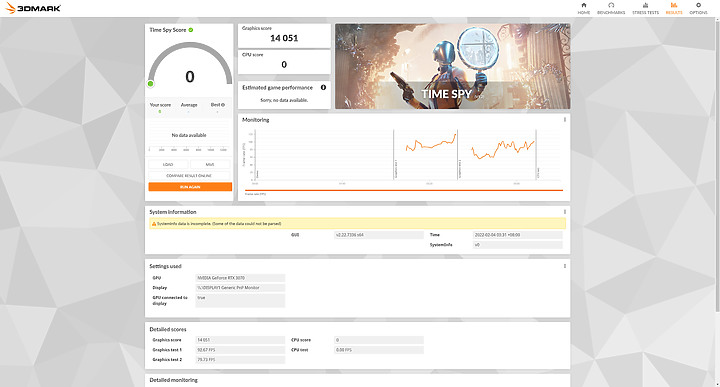This screenshot has width=720, height=387.
Task: Click the detailed CPU score field
Action: point(379,340)
